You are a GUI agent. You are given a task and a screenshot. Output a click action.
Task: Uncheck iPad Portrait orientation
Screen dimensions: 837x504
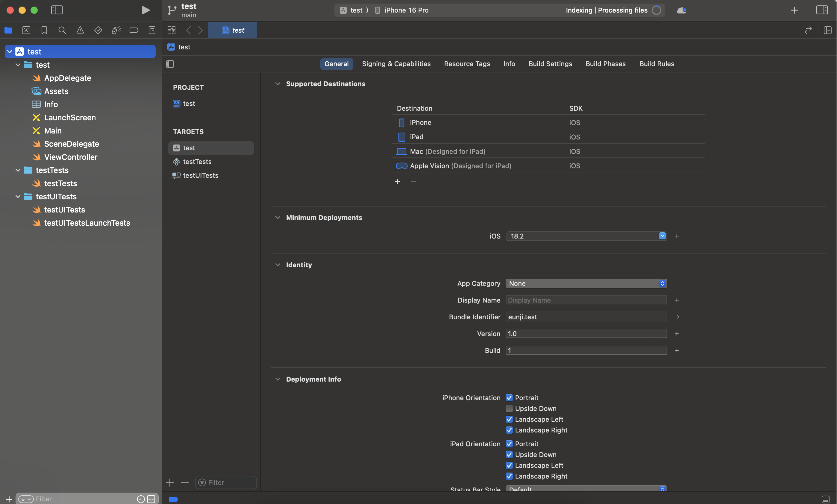pyautogui.click(x=509, y=444)
